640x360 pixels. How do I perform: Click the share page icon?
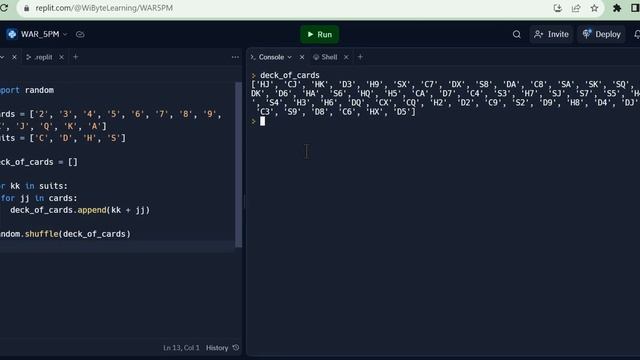tap(576, 8)
